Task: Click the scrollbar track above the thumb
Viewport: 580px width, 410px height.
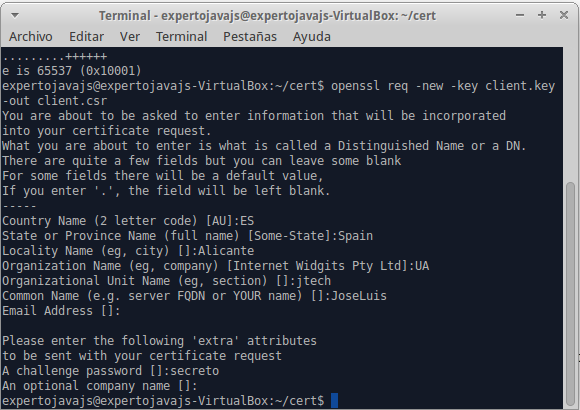Action: click(571, 115)
